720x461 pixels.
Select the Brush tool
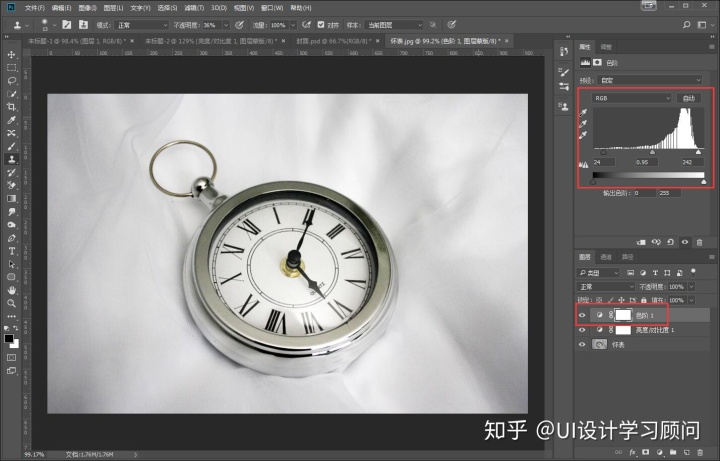click(11, 146)
